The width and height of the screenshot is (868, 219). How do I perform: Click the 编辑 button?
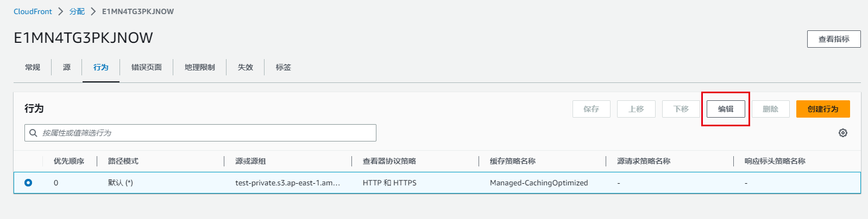click(726, 109)
